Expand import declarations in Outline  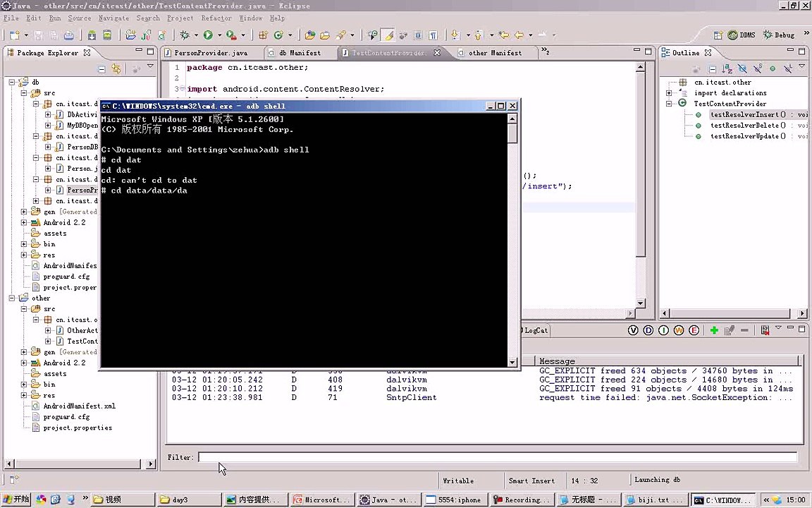(669, 93)
